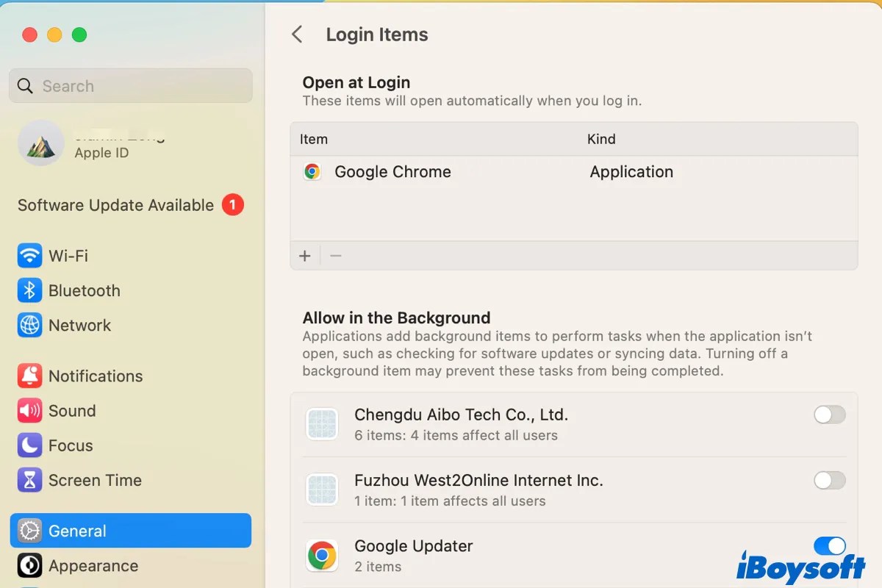Click the Notifications bell icon
The height and width of the screenshot is (588, 882).
pos(29,376)
